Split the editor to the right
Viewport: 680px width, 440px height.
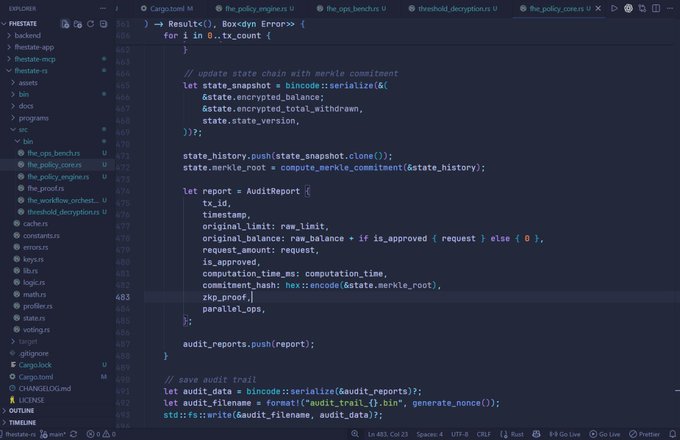656,8
